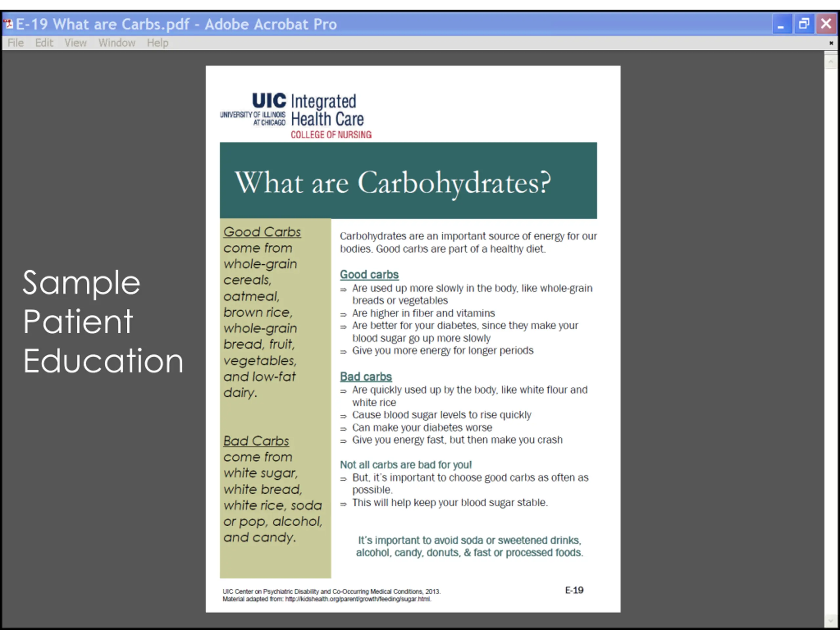Click 'COLLEGE OF NURSING' text
Screen dimensions: 840x630
331,135
